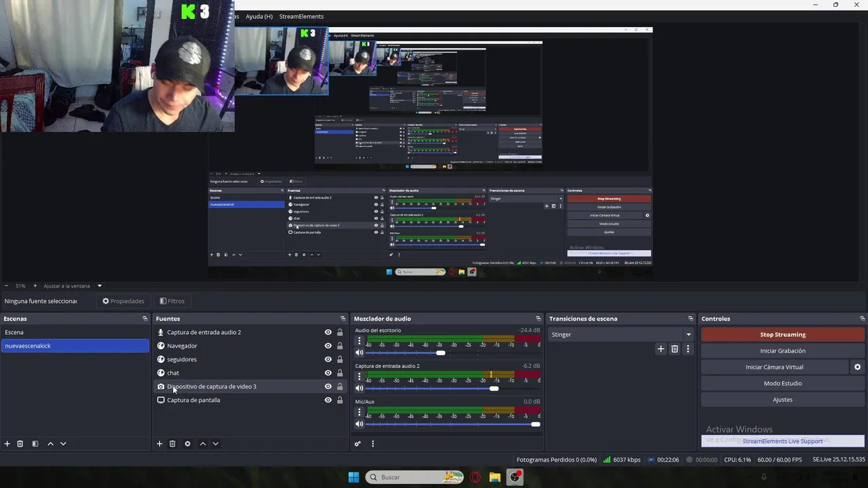This screenshot has height=488, width=868.
Task: Move the scene up with the Escenas up arrow
Action: [50, 444]
